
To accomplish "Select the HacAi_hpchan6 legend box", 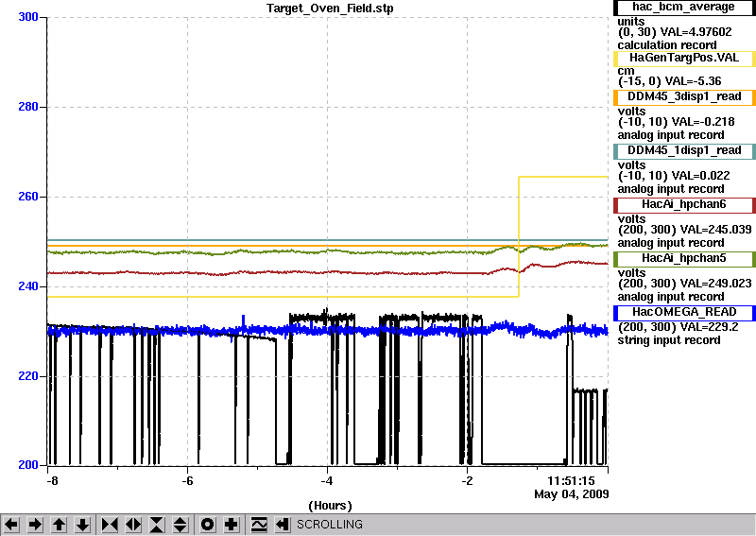I will [684, 205].
